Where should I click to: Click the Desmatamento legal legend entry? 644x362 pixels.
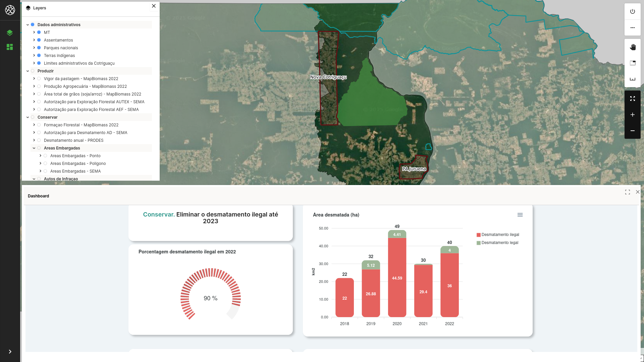point(499,243)
